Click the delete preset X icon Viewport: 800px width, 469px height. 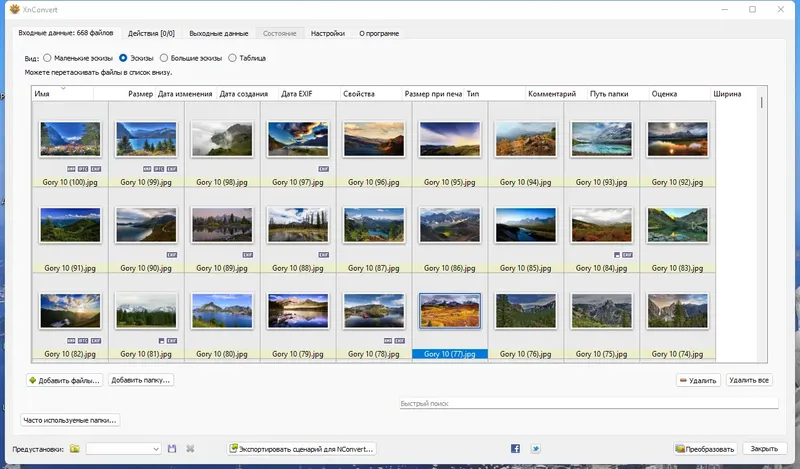point(190,449)
